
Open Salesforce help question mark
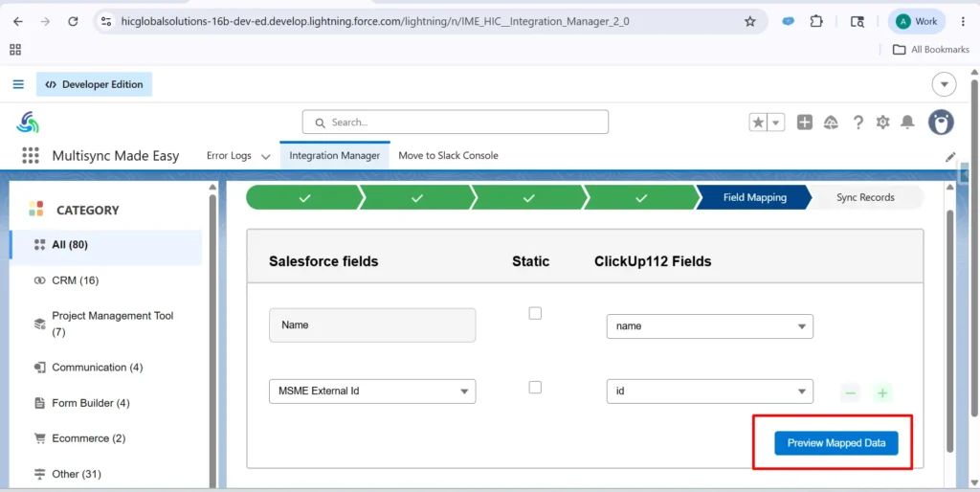click(858, 123)
